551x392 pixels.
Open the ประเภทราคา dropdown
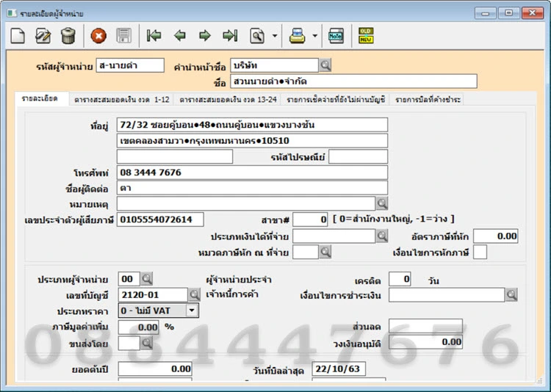click(192, 311)
